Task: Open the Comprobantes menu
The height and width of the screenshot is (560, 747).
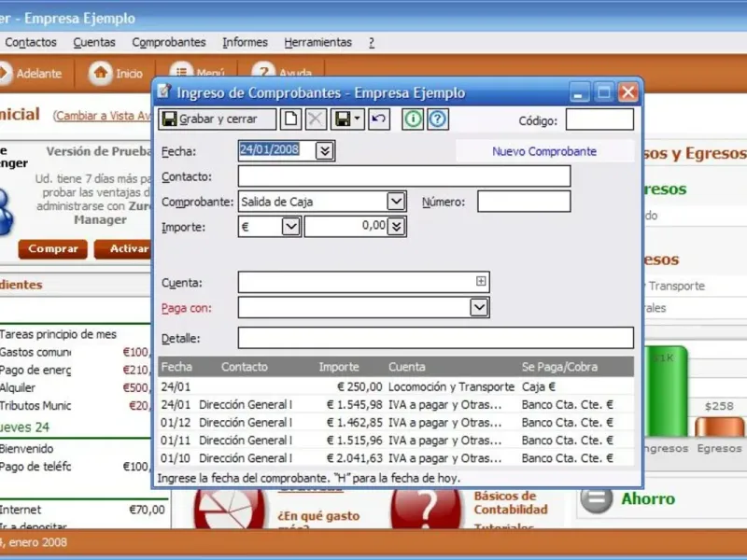Action: pos(169,42)
